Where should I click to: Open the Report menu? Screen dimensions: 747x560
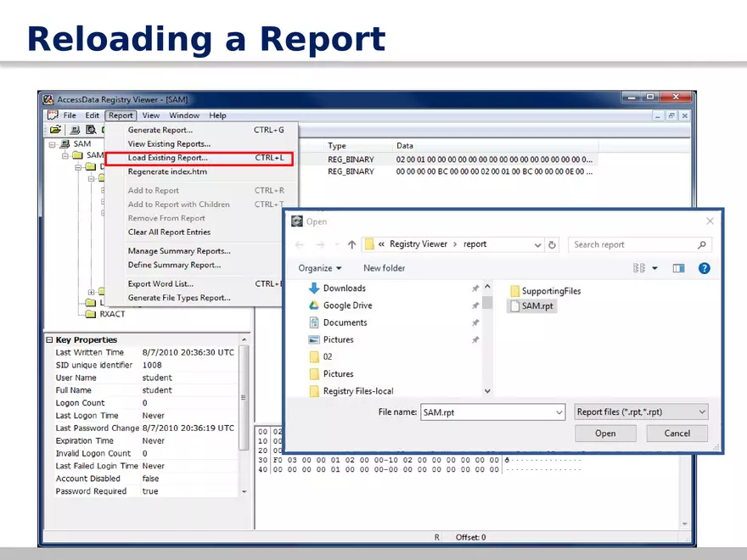(x=121, y=115)
